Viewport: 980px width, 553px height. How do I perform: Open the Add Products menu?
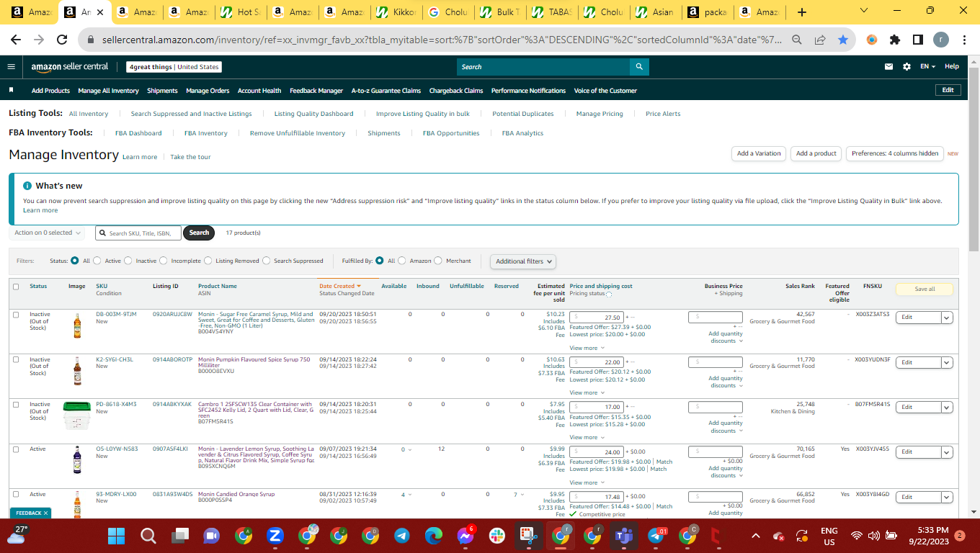[x=50, y=91]
